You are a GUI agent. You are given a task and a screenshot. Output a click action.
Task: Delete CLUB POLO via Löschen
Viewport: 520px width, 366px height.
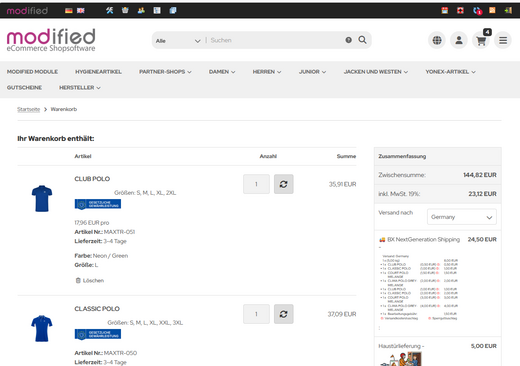click(x=90, y=281)
